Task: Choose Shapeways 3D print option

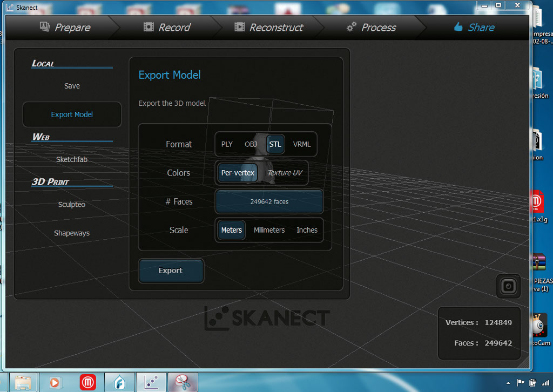Action: click(72, 233)
